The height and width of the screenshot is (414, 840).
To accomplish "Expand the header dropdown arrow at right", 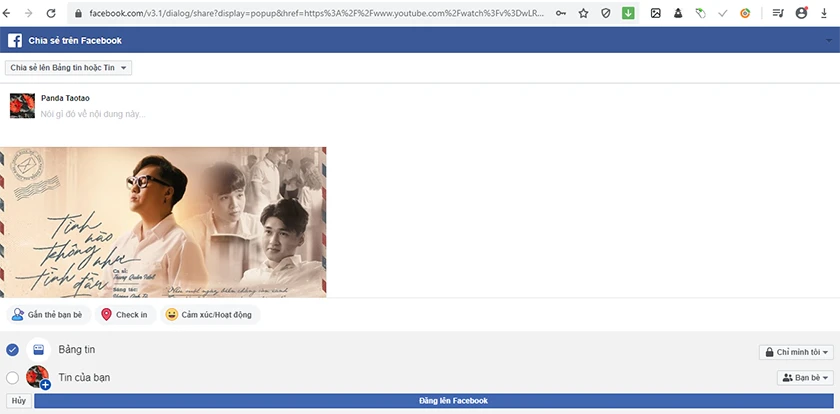I will tap(829, 40).
